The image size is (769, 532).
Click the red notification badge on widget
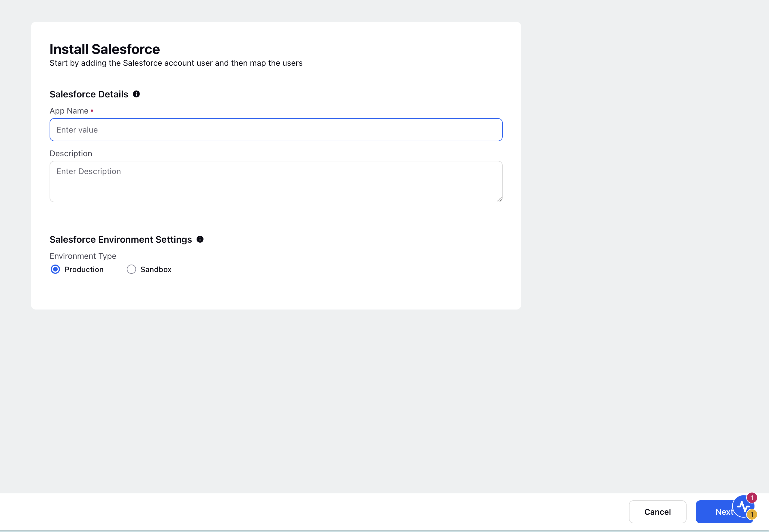(752, 498)
